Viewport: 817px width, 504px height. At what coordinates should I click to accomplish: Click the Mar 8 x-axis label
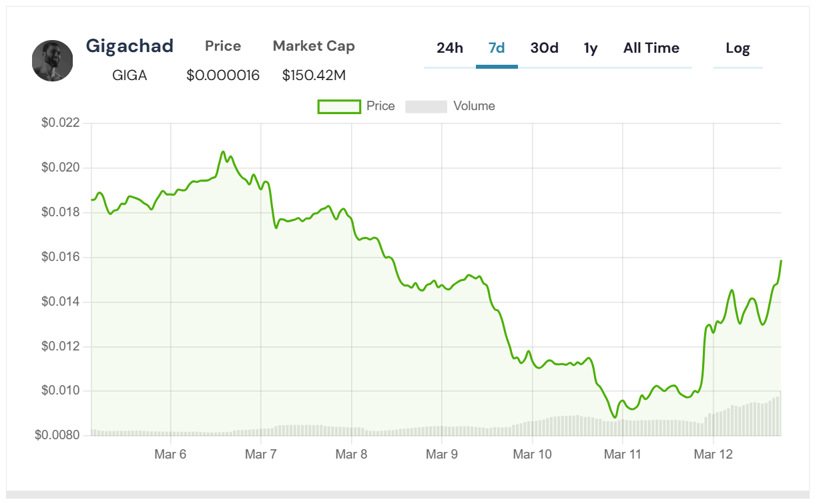tap(351, 455)
